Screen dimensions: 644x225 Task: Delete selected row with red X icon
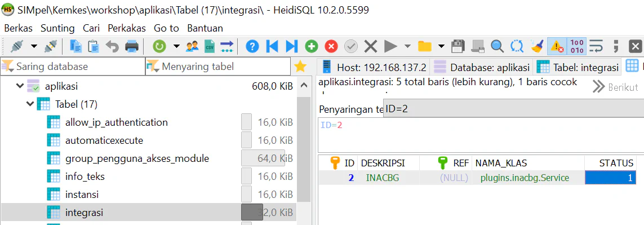pos(331,46)
